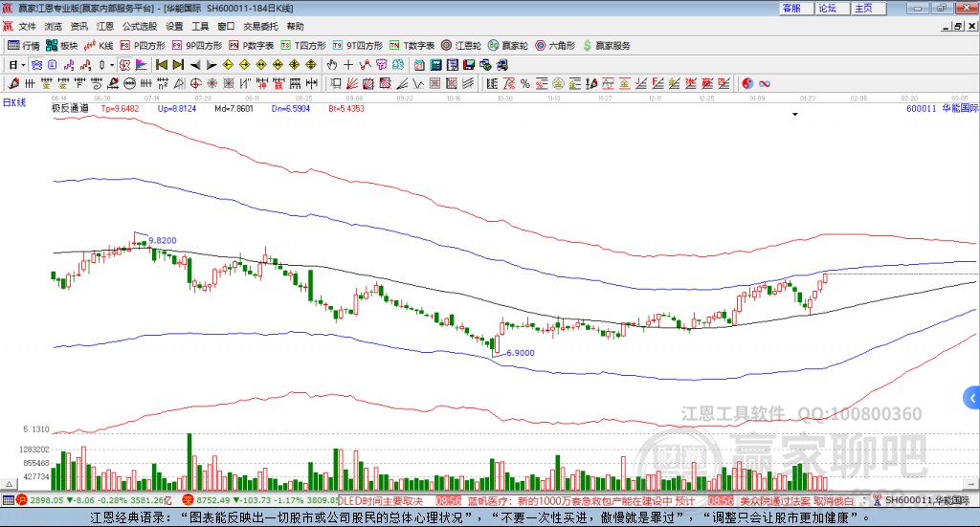Open the P数字表 tool

coord(252,46)
